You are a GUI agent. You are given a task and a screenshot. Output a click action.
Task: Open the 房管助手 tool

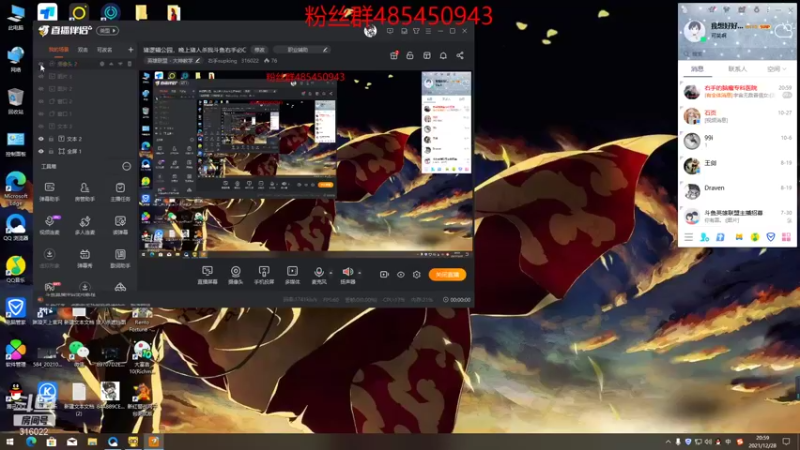coord(85,191)
